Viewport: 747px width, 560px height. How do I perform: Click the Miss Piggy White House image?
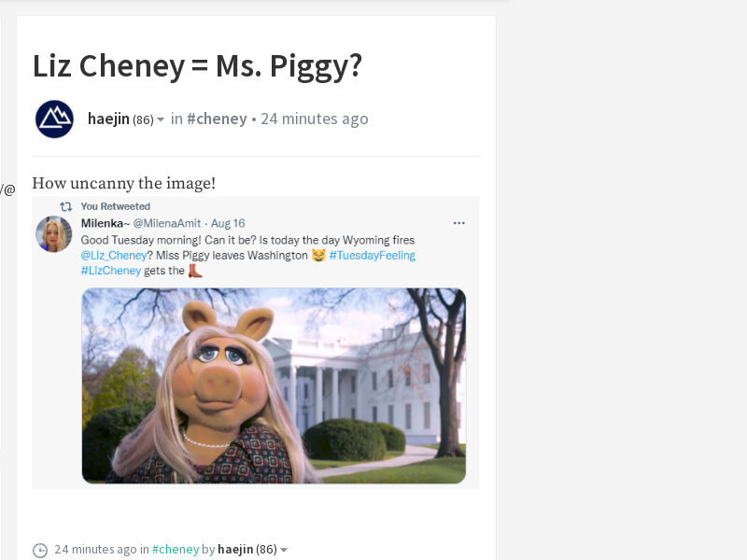tap(274, 385)
